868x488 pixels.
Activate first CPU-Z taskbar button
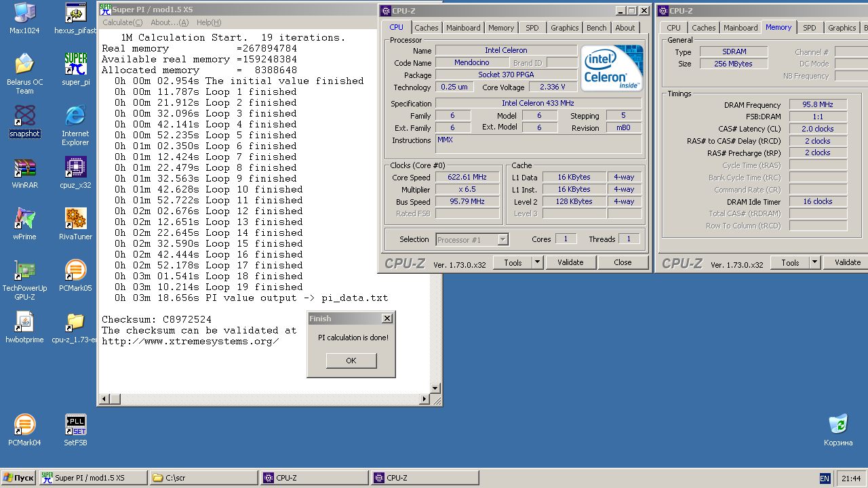point(314,478)
